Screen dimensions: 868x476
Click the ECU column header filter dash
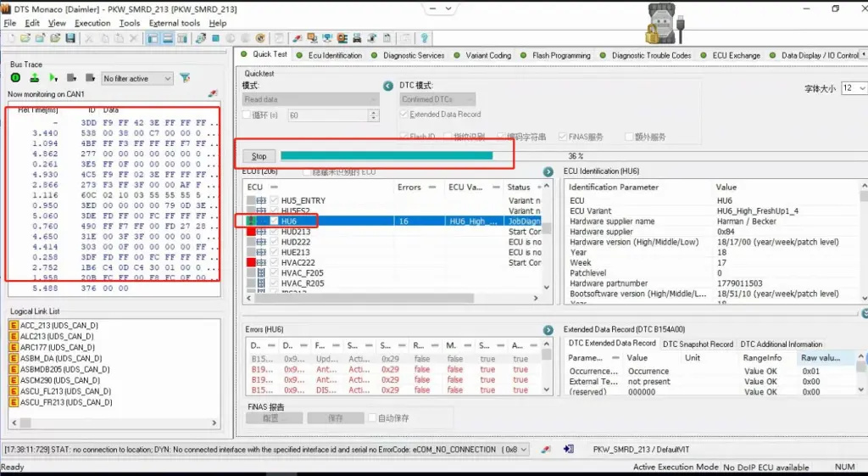pos(274,188)
